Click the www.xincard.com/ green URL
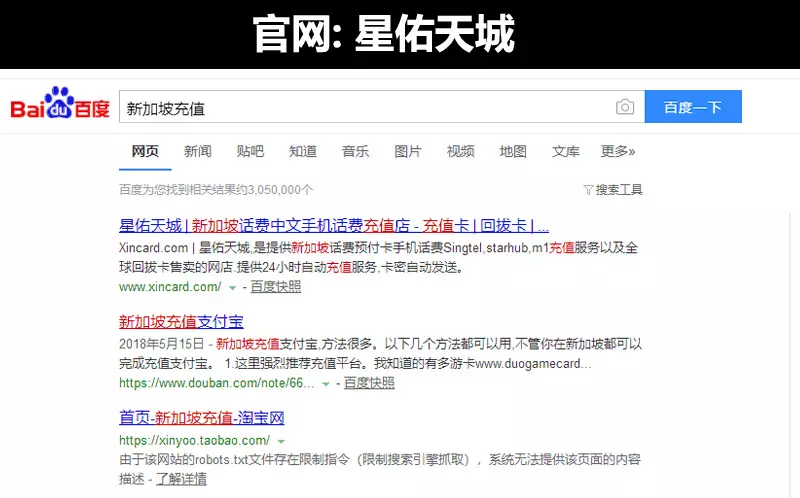The image size is (800, 498). [170, 287]
